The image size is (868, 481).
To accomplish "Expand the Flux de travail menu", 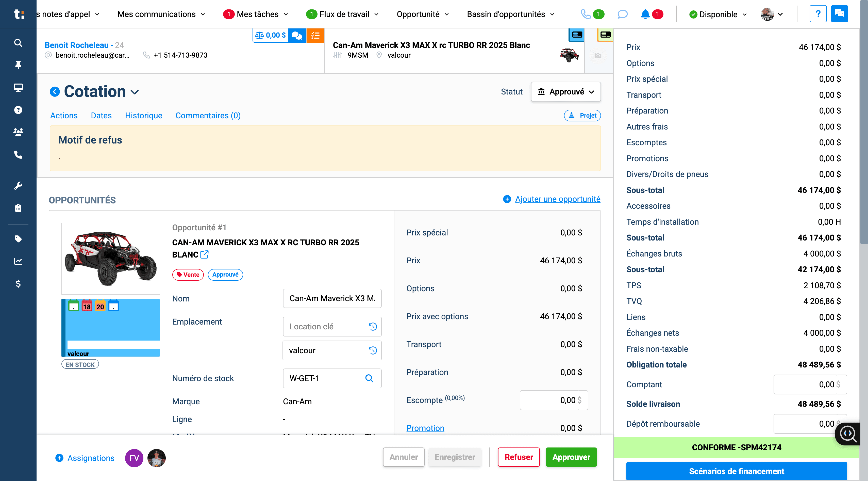I will click(342, 14).
